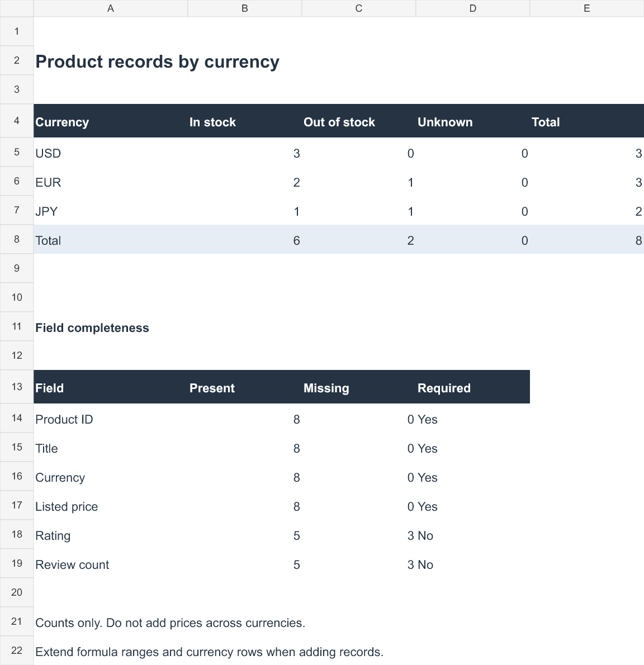
Task: Click JPY out-of-stock value 1
Action: tap(359, 211)
